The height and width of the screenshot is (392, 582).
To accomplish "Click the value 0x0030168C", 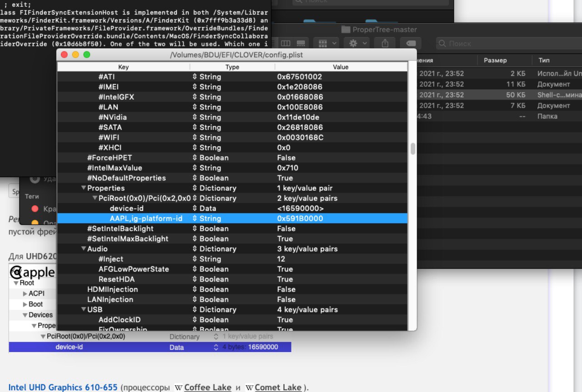I will pyautogui.click(x=301, y=138).
